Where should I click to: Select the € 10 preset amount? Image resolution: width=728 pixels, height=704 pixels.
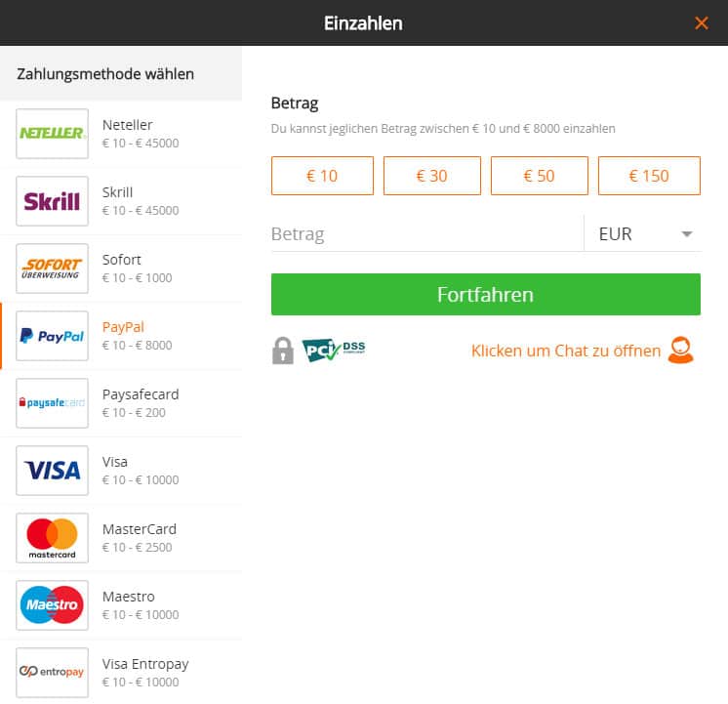pyautogui.click(x=322, y=176)
